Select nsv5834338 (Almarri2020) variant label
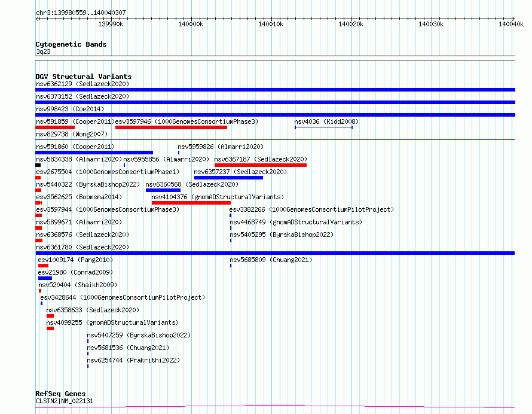The height and width of the screenshot is (414, 532). click(x=79, y=159)
